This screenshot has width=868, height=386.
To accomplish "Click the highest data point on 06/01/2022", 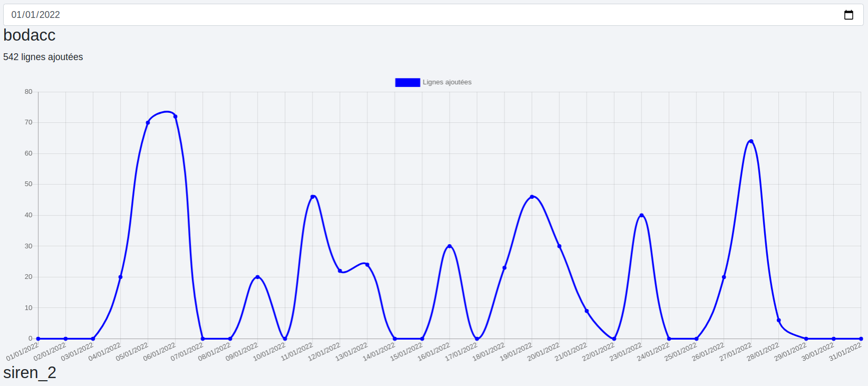I will pyautogui.click(x=175, y=117).
